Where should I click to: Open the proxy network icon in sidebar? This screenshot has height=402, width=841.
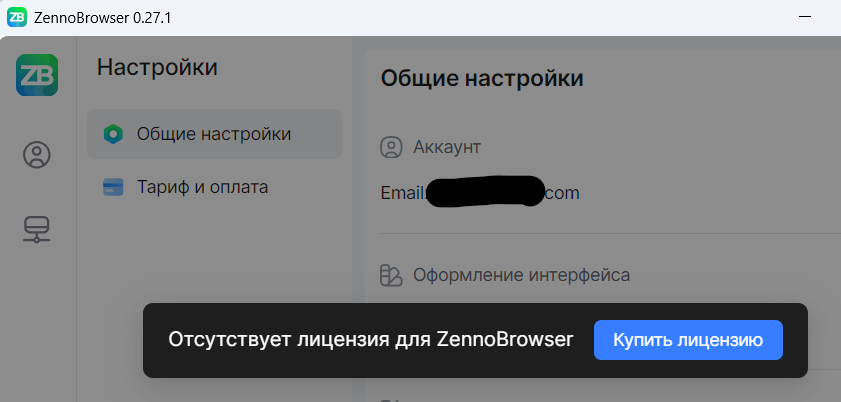[x=37, y=230]
